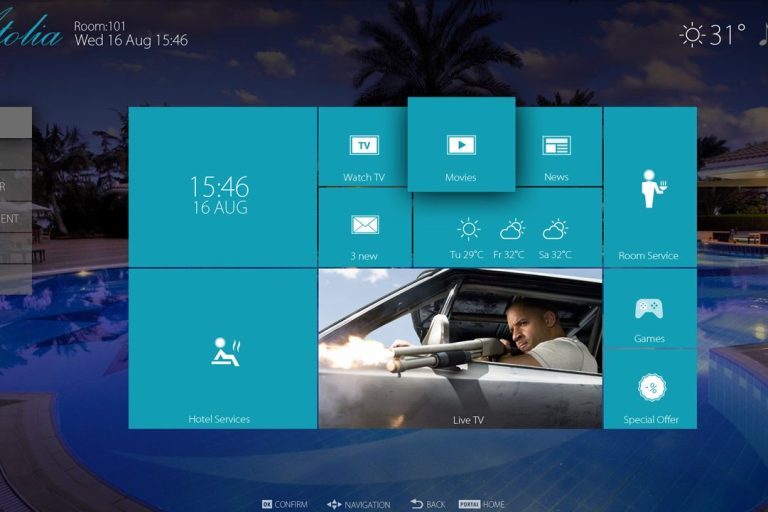This screenshot has width=768, height=512.
Task: Open the Special Offer percent badge
Action: tap(651, 388)
